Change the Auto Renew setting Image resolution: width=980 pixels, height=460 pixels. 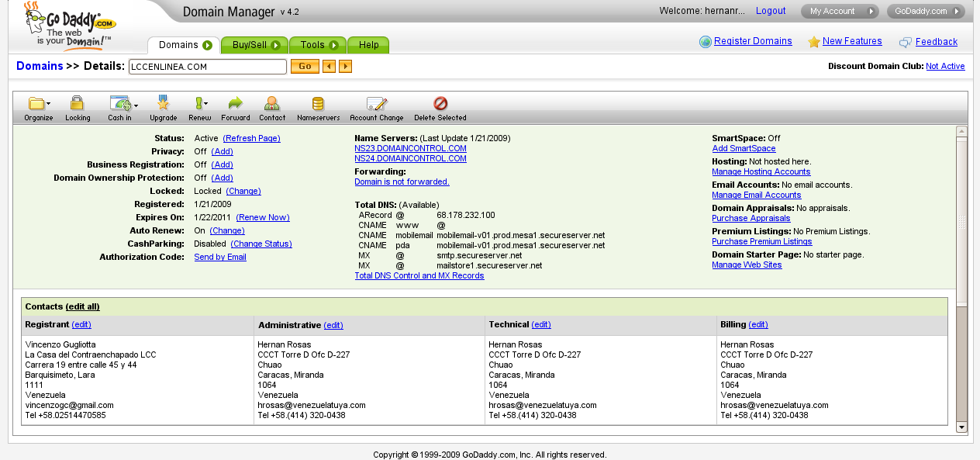[x=226, y=230]
